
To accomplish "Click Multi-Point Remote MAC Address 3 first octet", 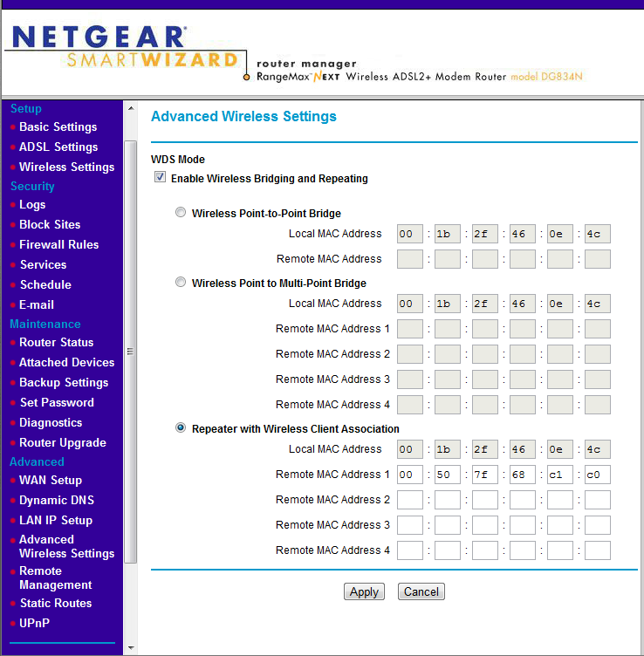I will pyautogui.click(x=409, y=379).
